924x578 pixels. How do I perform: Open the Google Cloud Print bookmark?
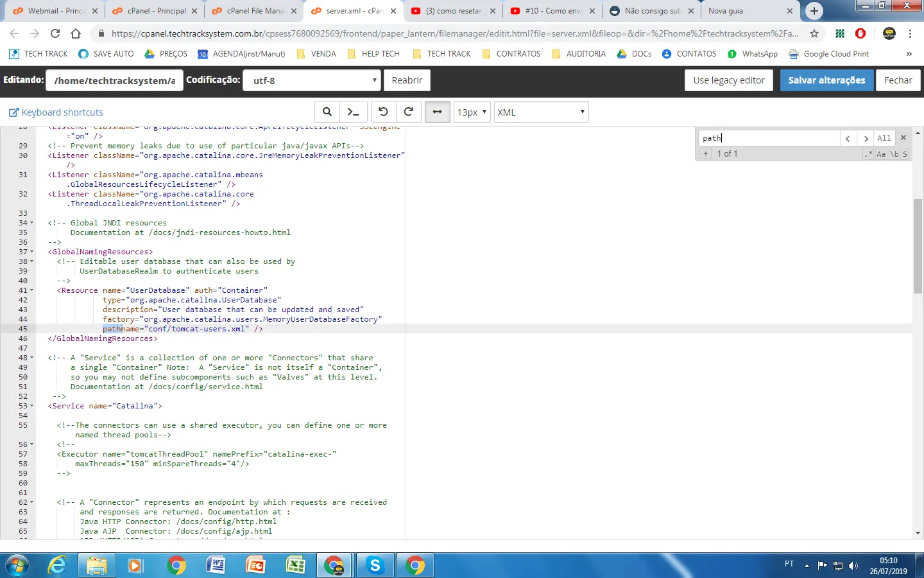click(x=829, y=54)
